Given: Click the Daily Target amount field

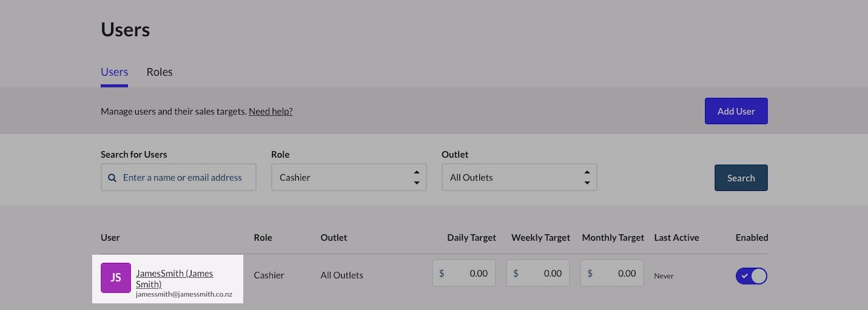Looking at the screenshot, I should tap(464, 273).
